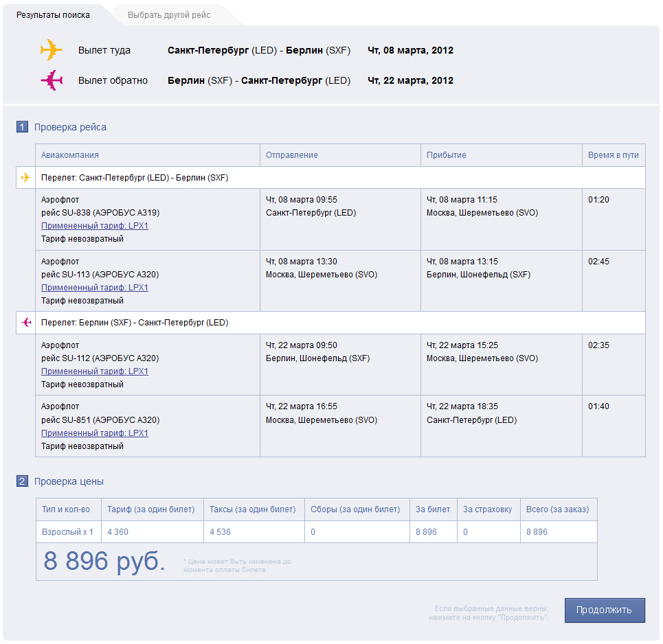Viewport: 663px width, 644px height.
Task: Click the pink plane icon beside Вылет обратно
Action: click(52, 80)
